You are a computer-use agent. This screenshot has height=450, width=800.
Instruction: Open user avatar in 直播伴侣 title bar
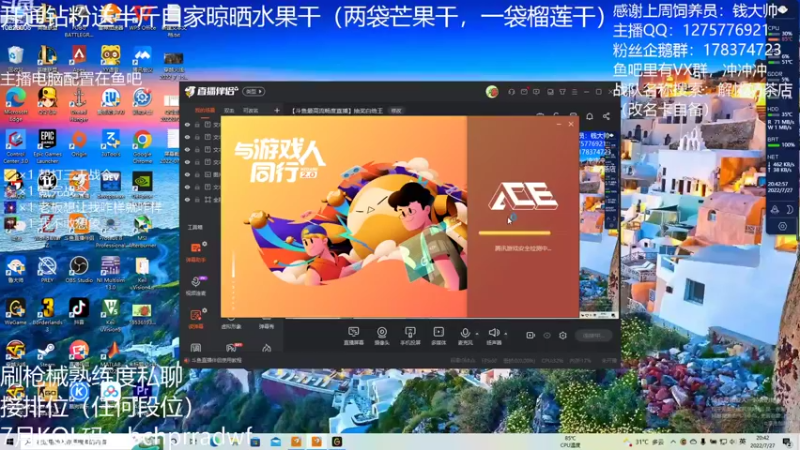[492, 92]
